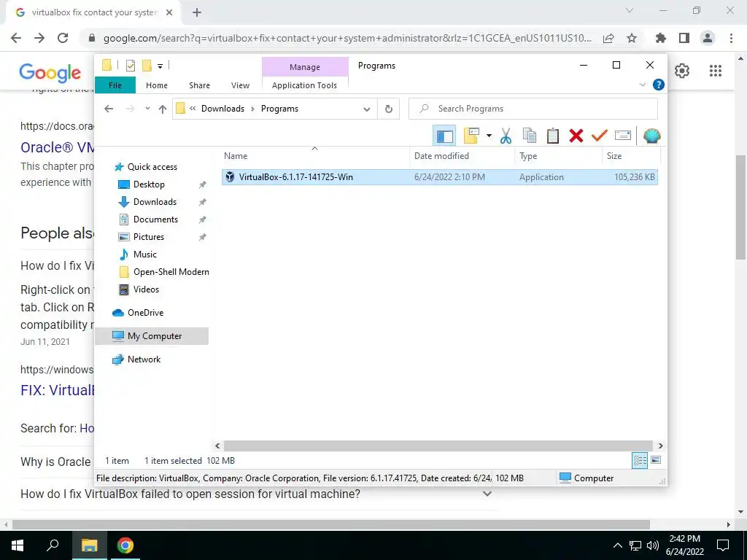Open Chrome side panel icon

[684, 38]
